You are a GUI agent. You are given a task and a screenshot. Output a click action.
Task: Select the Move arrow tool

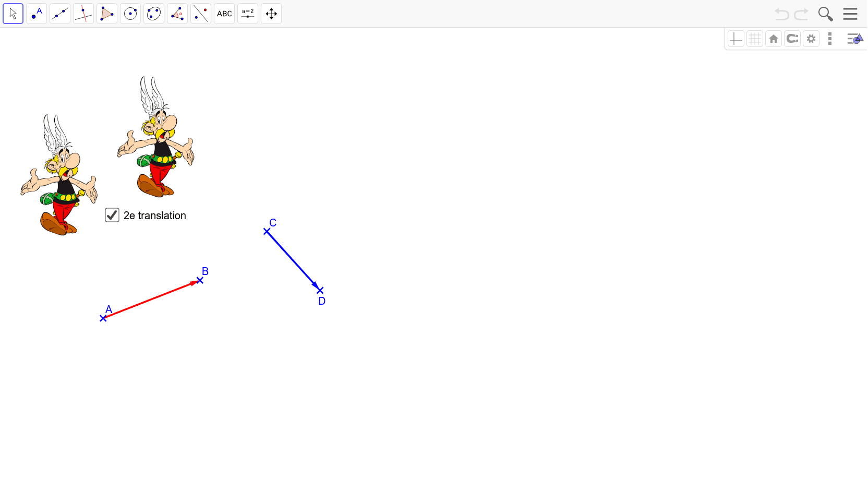tap(13, 14)
